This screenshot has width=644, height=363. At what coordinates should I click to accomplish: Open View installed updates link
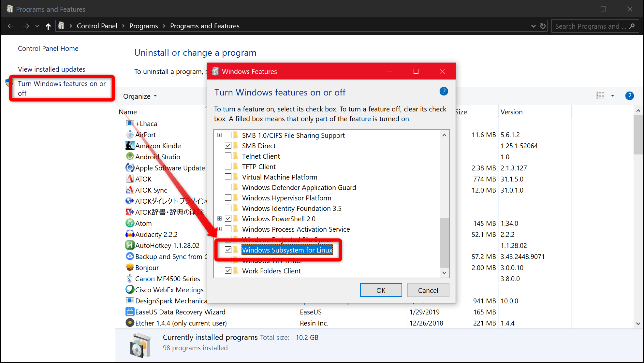coord(51,69)
